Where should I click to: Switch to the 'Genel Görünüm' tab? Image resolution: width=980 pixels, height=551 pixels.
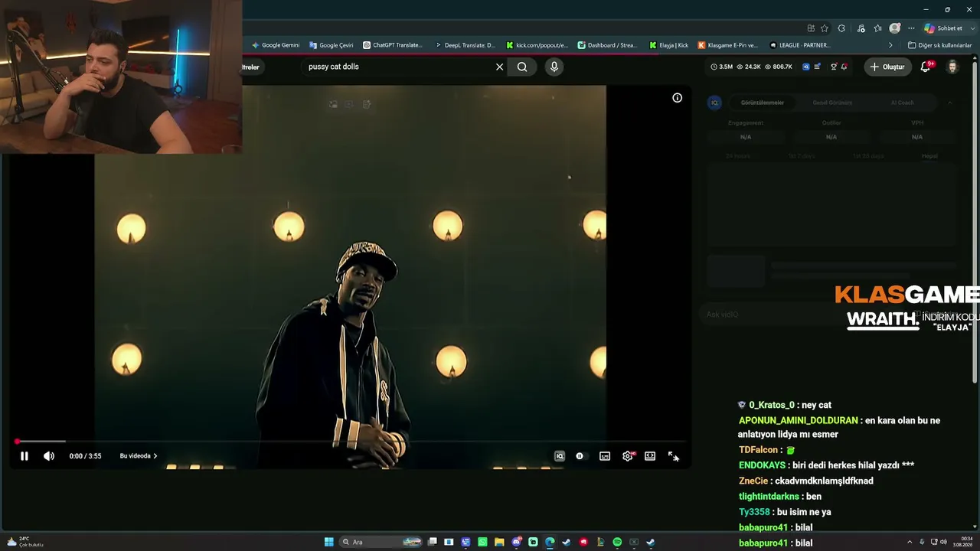click(x=832, y=103)
